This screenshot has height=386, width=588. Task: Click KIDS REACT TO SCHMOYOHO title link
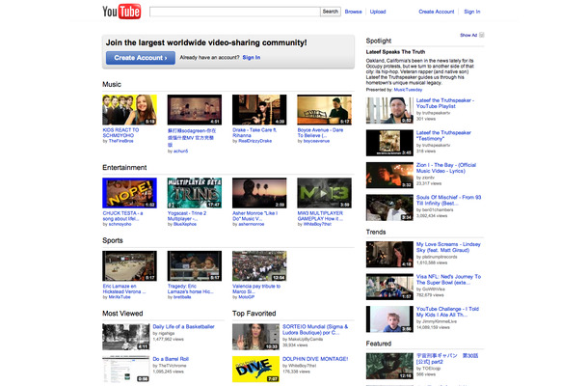tap(120, 132)
